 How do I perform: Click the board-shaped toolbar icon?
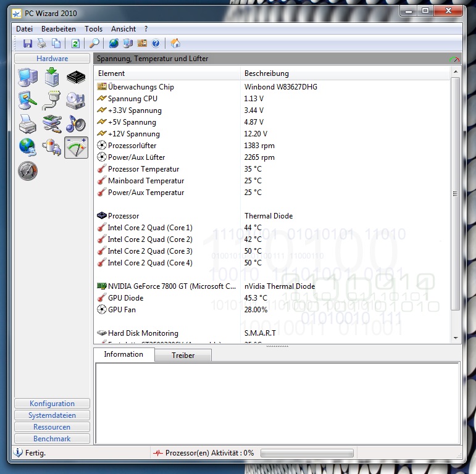coord(142,44)
